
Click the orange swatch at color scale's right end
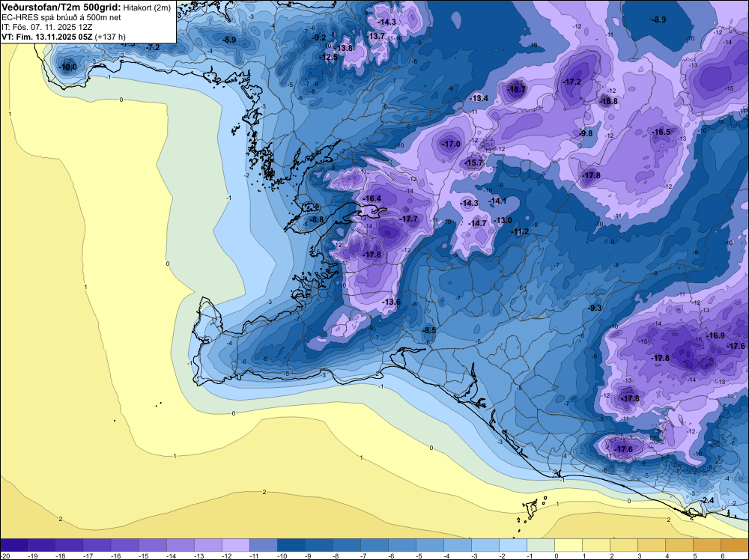pos(735,545)
